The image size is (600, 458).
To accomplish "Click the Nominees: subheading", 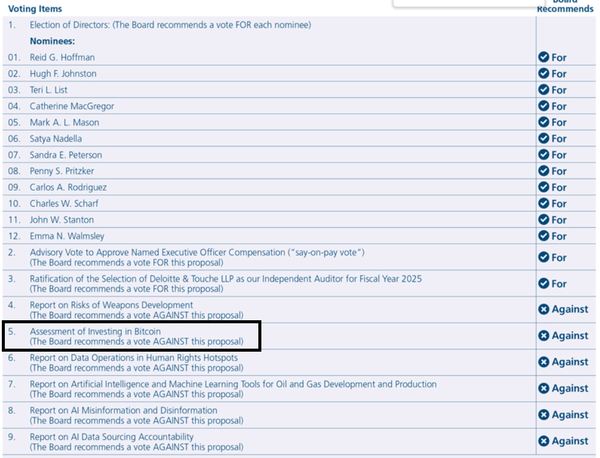I will tap(52, 41).
